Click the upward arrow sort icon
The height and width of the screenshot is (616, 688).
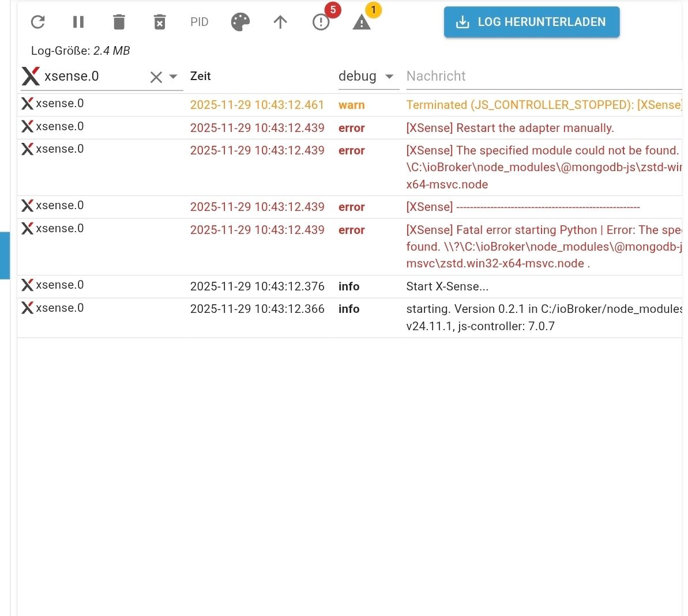click(280, 22)
